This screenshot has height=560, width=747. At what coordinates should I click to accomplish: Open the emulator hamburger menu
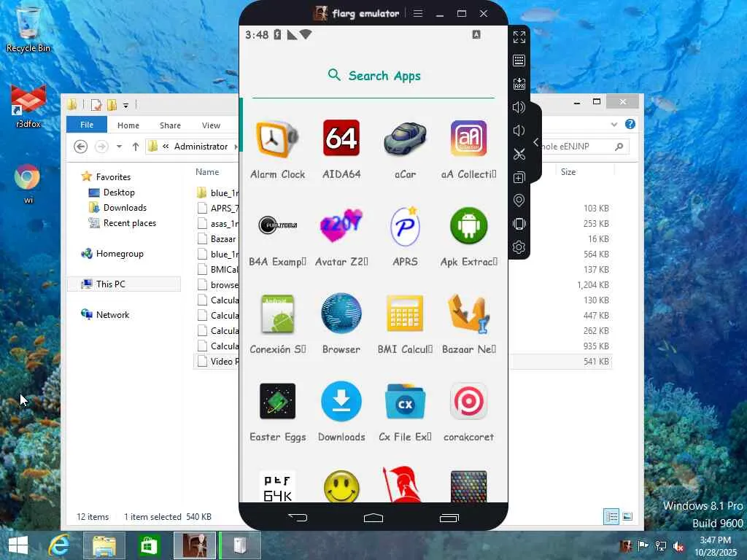(418, 13)
